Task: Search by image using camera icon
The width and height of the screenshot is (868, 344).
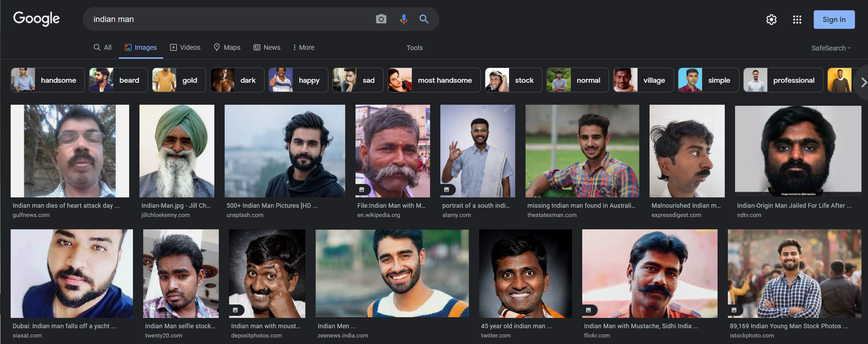Action: (x=381, y=19)
